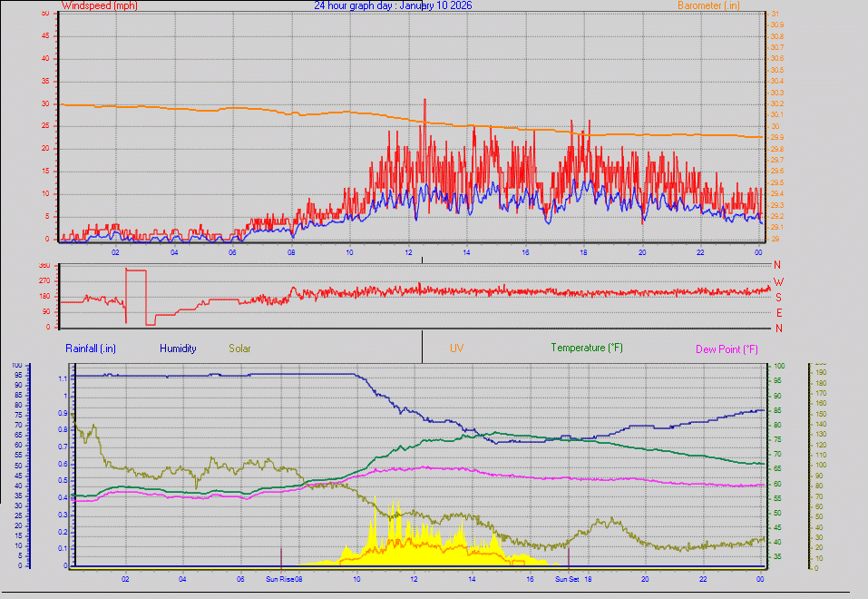Toggle the Humidity series label
Image resolution: width=868 pixels, height=599 pixels.
[179, 348]
